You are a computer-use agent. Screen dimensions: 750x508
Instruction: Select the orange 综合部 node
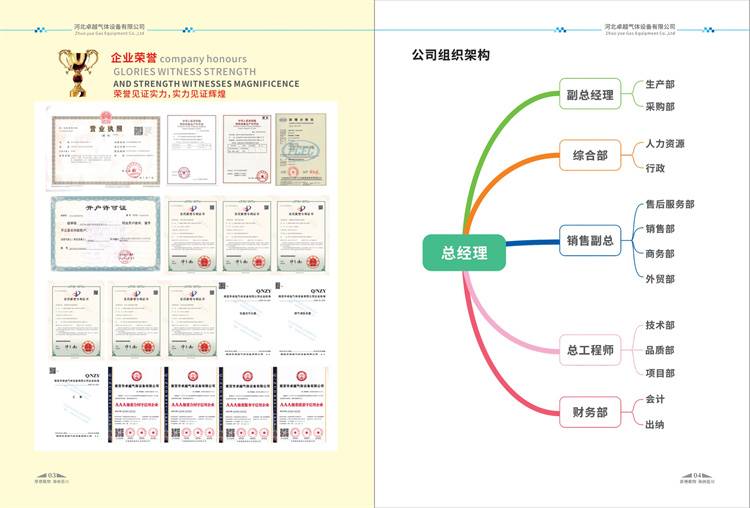589,156
